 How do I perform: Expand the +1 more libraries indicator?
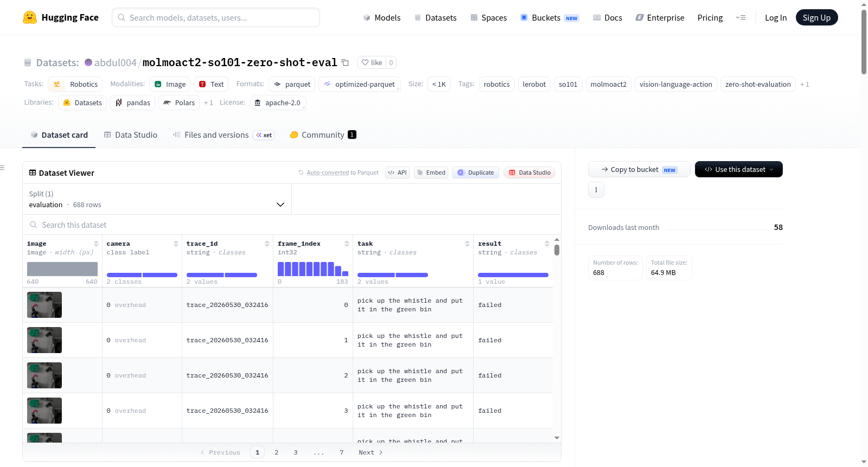point(208,103)
